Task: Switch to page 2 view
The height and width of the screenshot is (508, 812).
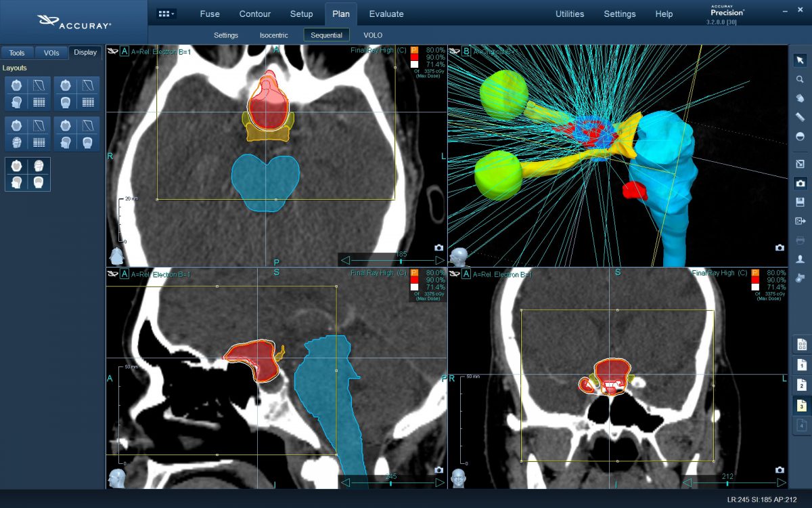Action: coord(801,385)
